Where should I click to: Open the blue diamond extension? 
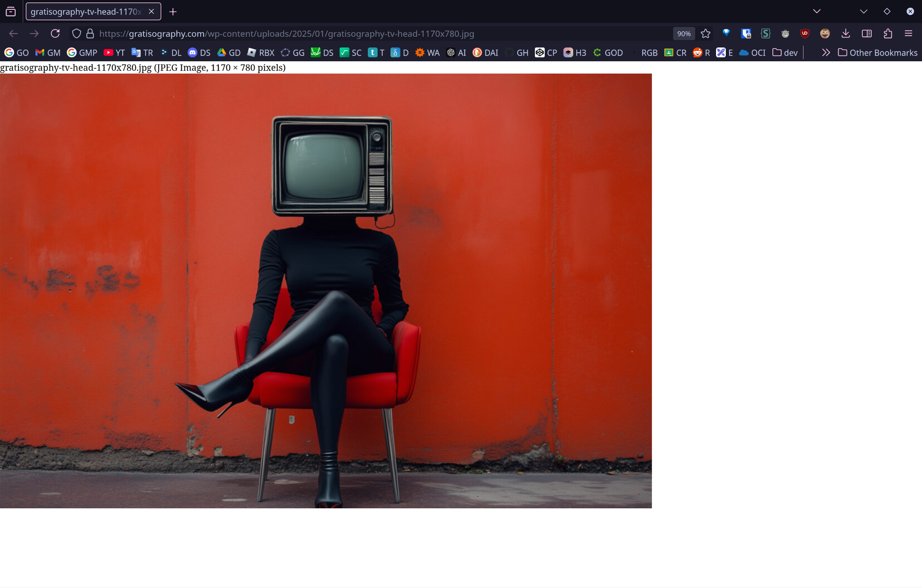pos(726,34)
